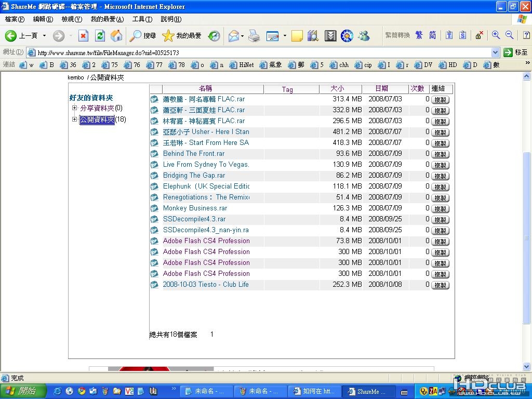Click the printer icon to print
Image resolution: width=532 pixels, height=399 pixels.
[x=254, y=36]
